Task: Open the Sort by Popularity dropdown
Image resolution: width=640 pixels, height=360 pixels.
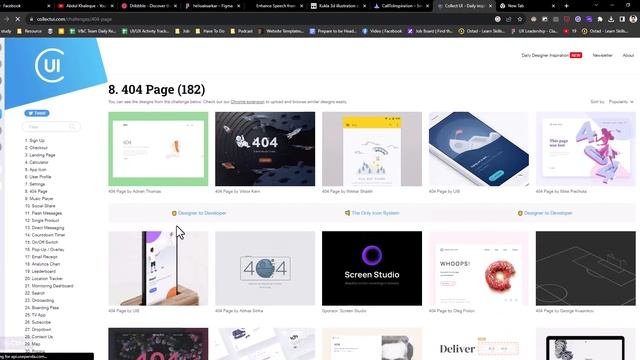Action: (x=621, y=102)
